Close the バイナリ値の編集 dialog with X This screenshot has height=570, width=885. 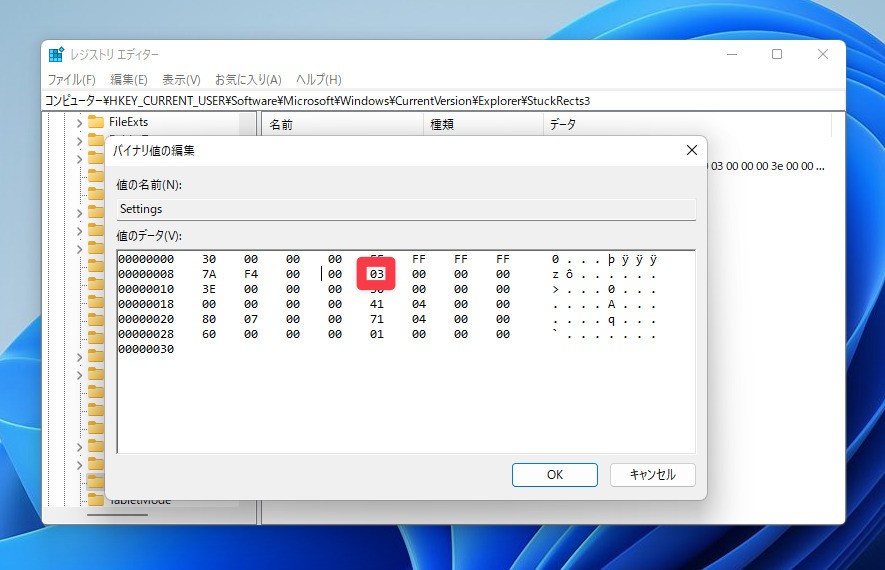(691, 150)
